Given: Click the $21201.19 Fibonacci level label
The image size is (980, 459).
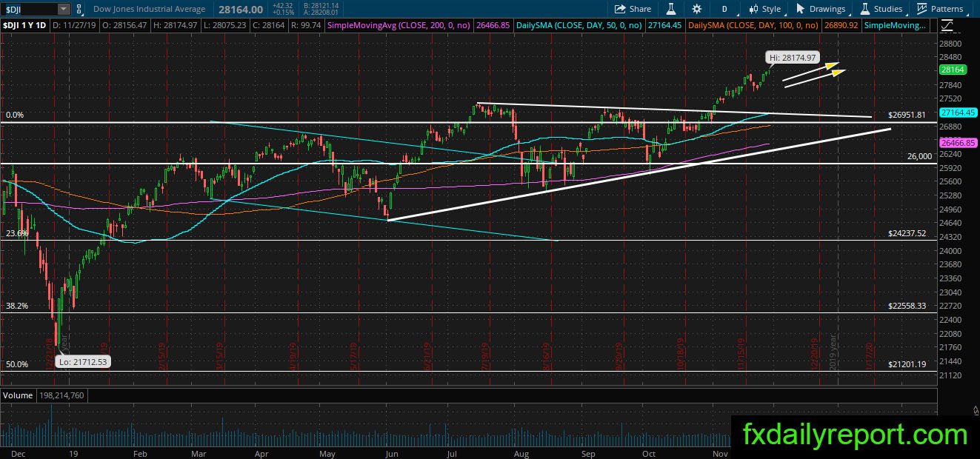Looking at the screenshot, I should pos(907,364).
